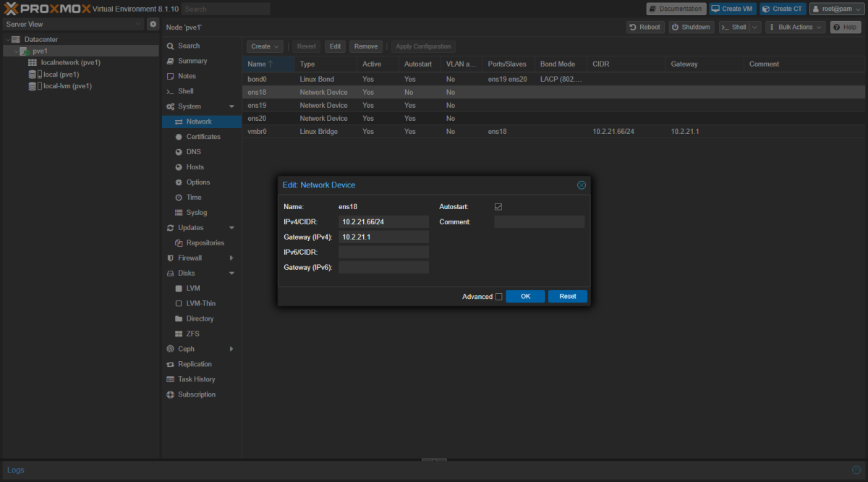Select the pve1 node in tree
The image size is (868, 482).
[40, 51]
